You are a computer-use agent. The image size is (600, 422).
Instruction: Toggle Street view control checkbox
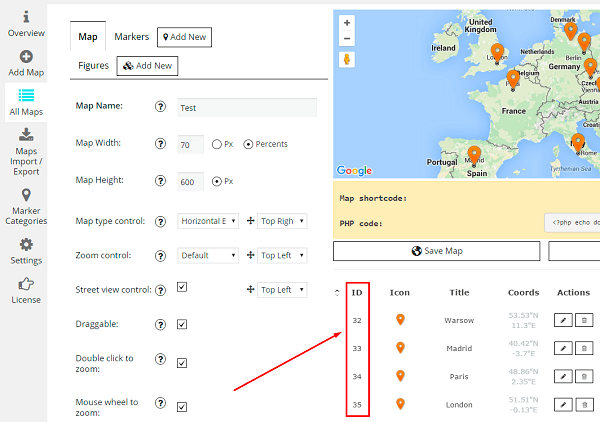tap(182, 287)
